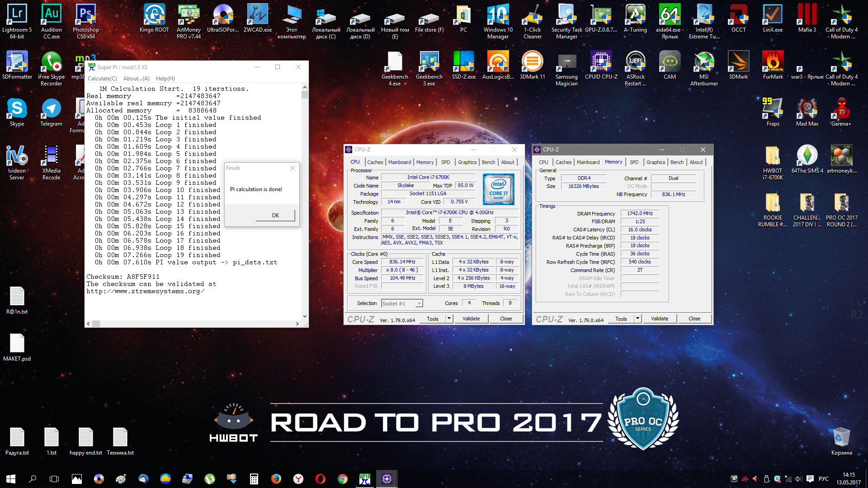Open Firefox from the taskbar
The image size is (868, 488).
(x=276, y=479)
